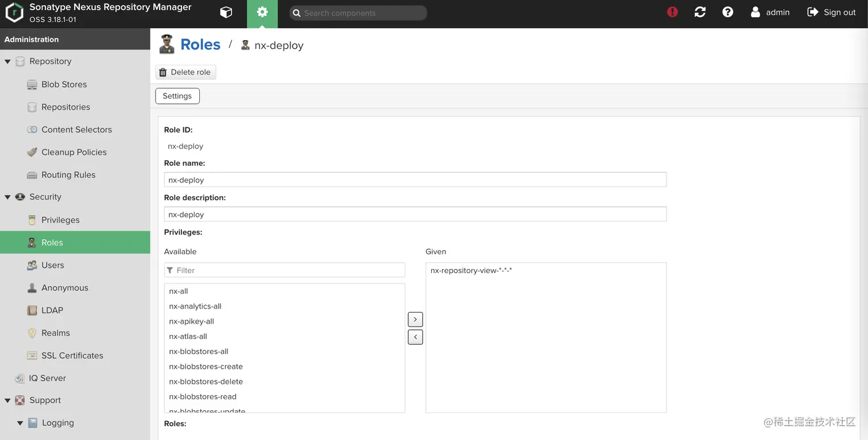Open Cleanup Policies in sidebar

pyautogui.click(x=75, y=152)
